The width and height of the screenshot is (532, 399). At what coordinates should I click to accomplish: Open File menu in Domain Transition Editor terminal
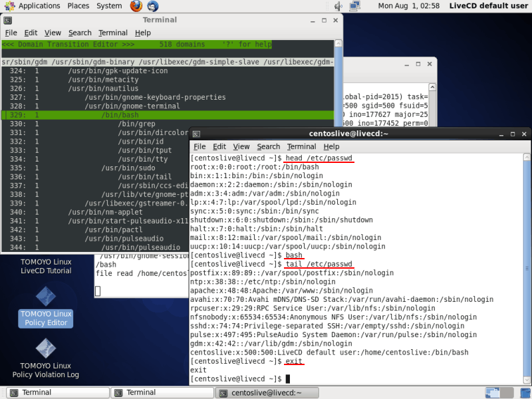(11, 33)
